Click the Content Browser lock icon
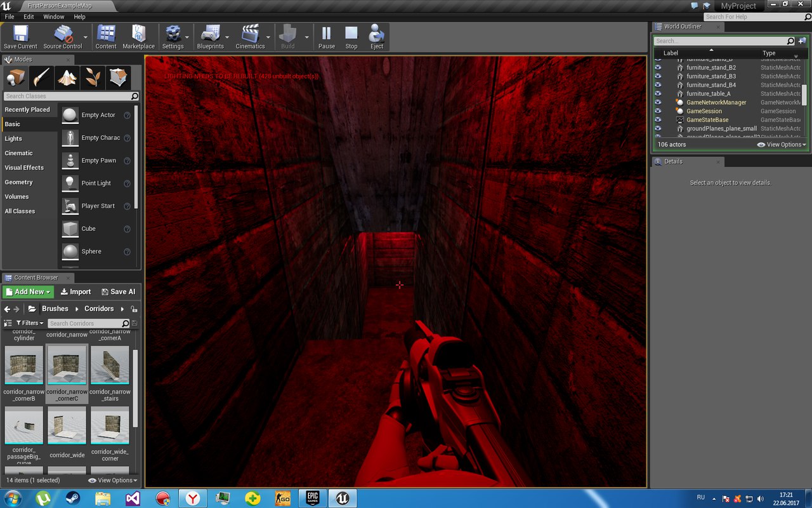812x508 pixels. [134, 309]
